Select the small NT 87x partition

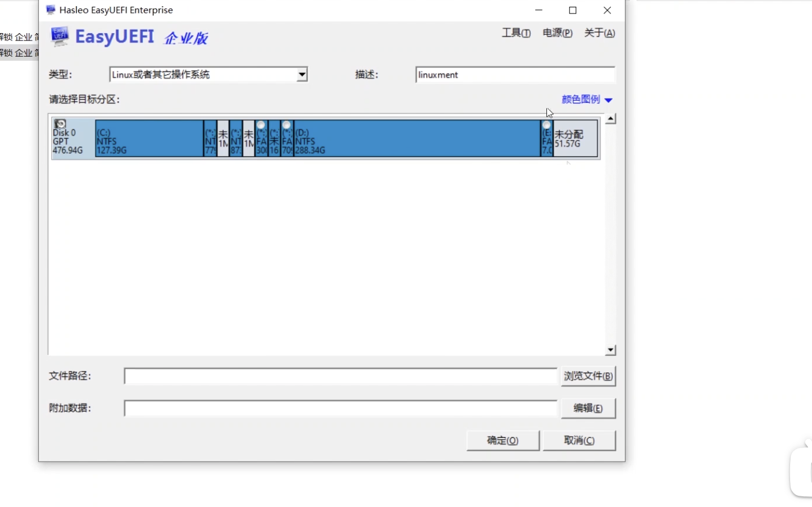pos(236,138)
